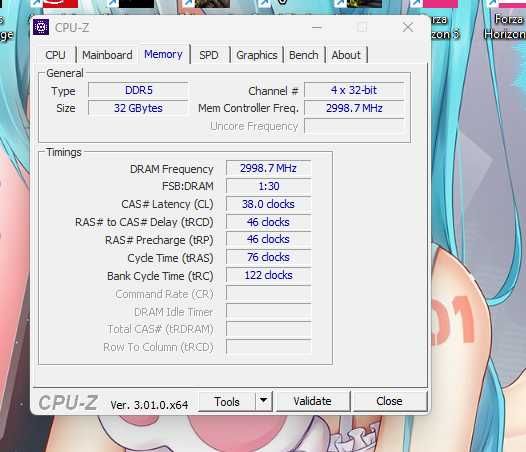Click the Mem Controller Freq value field

[x=354, y=108]
